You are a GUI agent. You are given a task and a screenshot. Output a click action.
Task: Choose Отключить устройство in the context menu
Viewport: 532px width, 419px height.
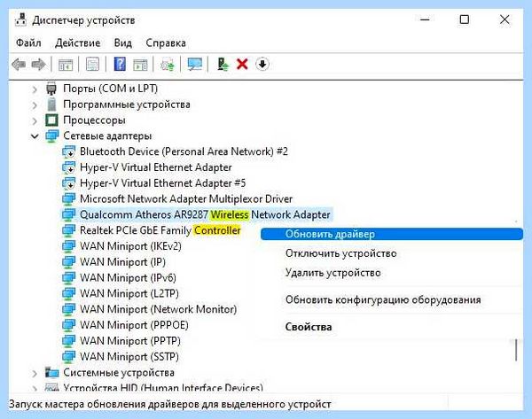click(x=340, y=253)
